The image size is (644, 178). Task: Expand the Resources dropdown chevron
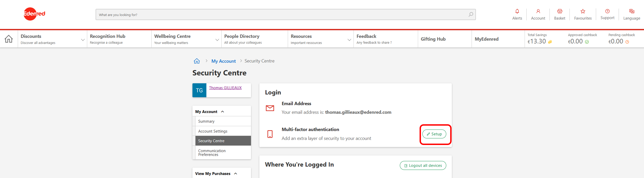tap(349, 40)
